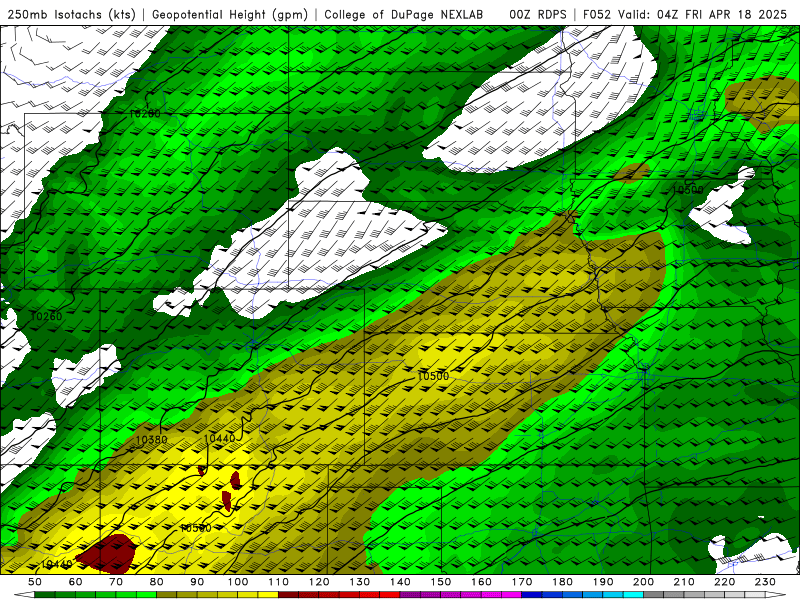Image resolution: width=800 pixels, height=600 pixels.
Task: Click the 140 value on the color scale
Action: (400, 582)
